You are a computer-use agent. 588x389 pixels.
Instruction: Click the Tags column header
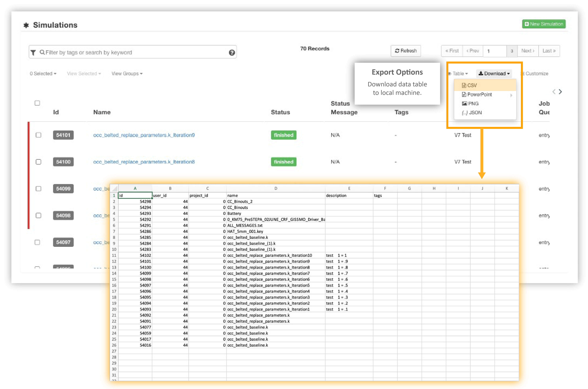click(x=401, y=112)
